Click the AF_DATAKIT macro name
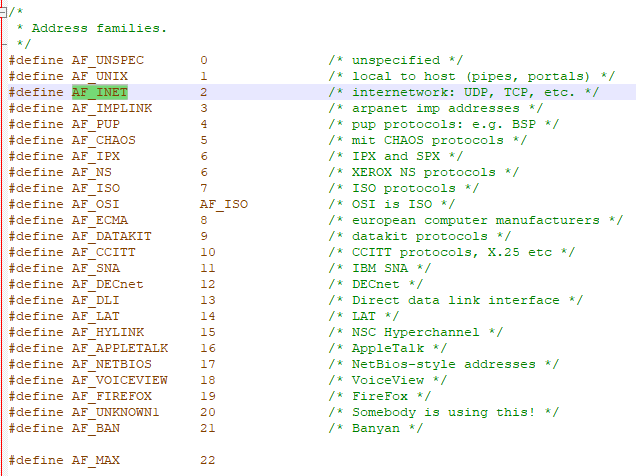Image resolution: width=636 pixels, height=476 pixels. [x=111, y=236]
